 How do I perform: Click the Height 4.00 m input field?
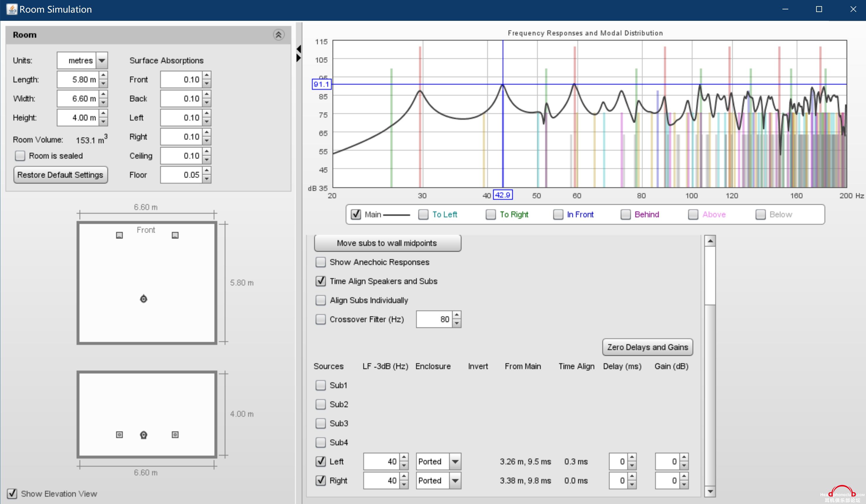click(78, 118)
